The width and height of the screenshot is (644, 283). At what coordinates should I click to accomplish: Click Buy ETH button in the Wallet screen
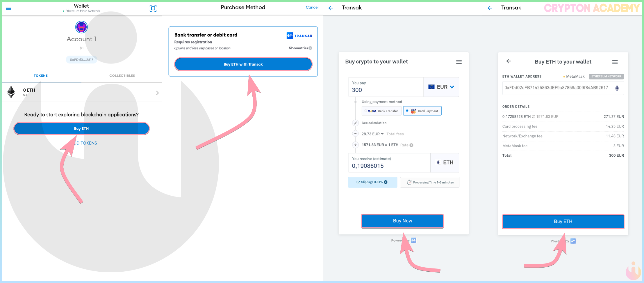coord(81,128)
